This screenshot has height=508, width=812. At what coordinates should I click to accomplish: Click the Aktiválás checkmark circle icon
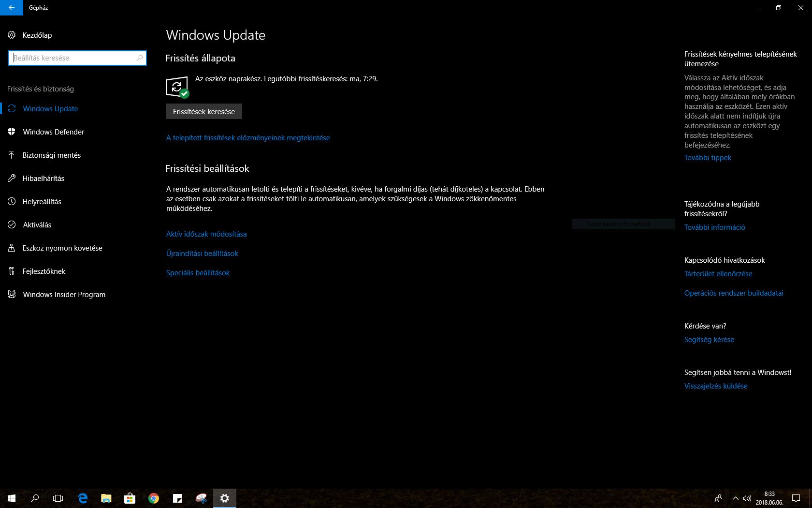pos(12,225)
